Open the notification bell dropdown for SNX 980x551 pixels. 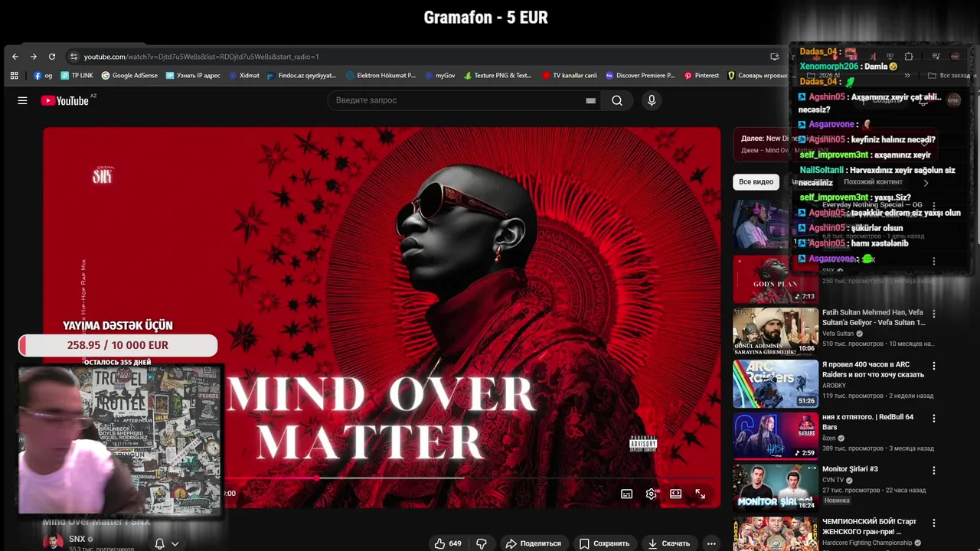[x=167, y=543]
